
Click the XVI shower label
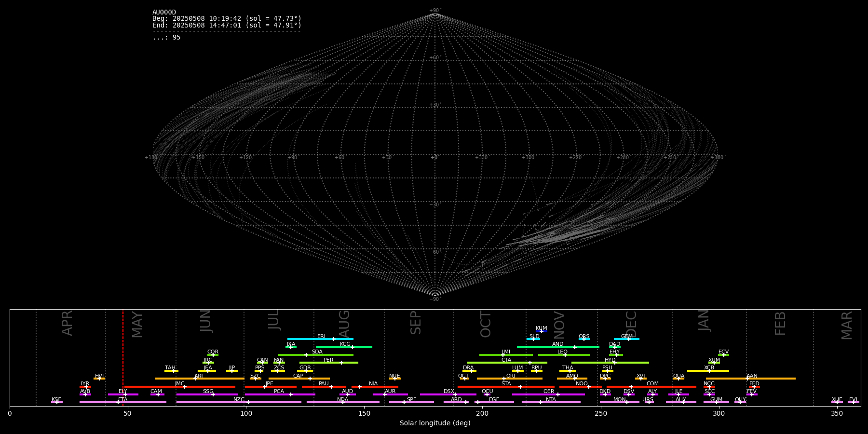(x=640, y=376)
